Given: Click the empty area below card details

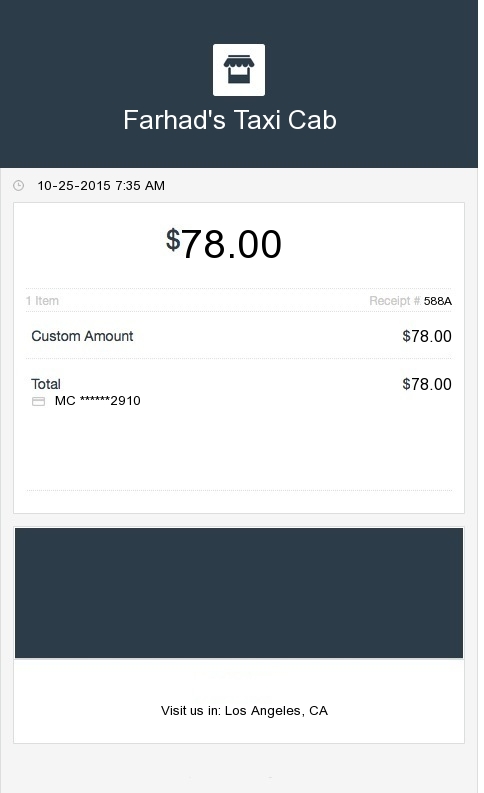Looking at the screenshot, I should pos(239,450).
